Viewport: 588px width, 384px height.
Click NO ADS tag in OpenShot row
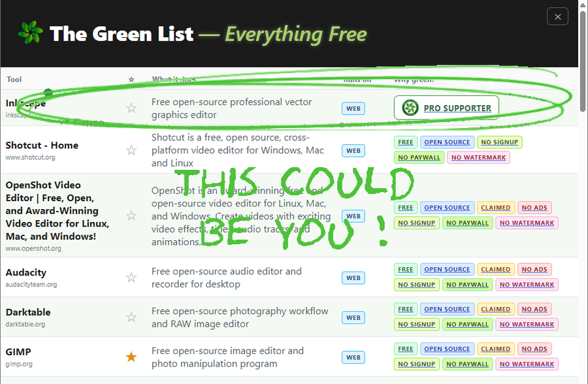[x=534, y=208]
